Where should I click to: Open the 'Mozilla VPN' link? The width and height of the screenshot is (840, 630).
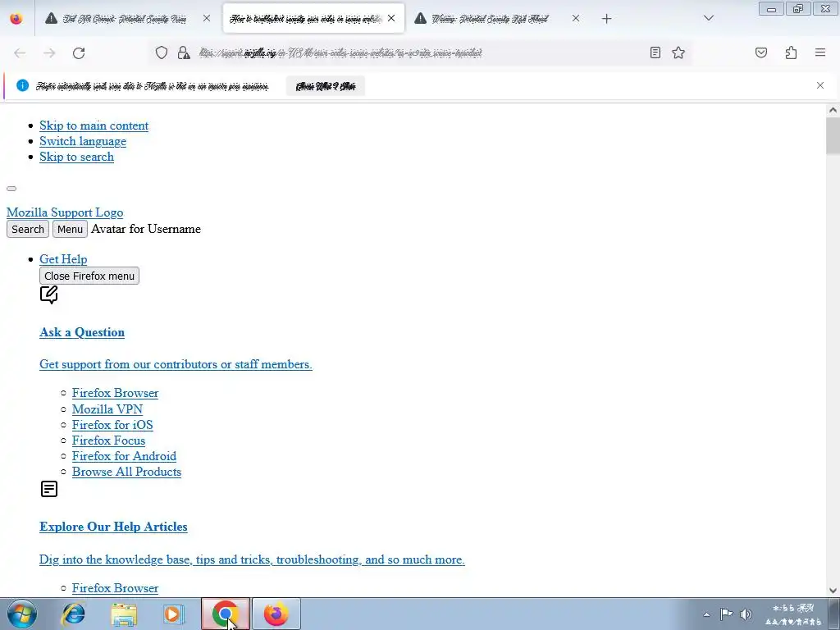(x=107, y=409)
